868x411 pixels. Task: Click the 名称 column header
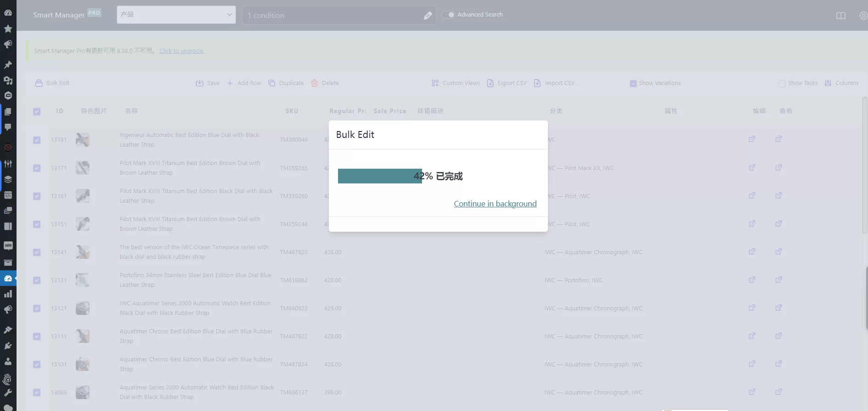coord(131,111)
